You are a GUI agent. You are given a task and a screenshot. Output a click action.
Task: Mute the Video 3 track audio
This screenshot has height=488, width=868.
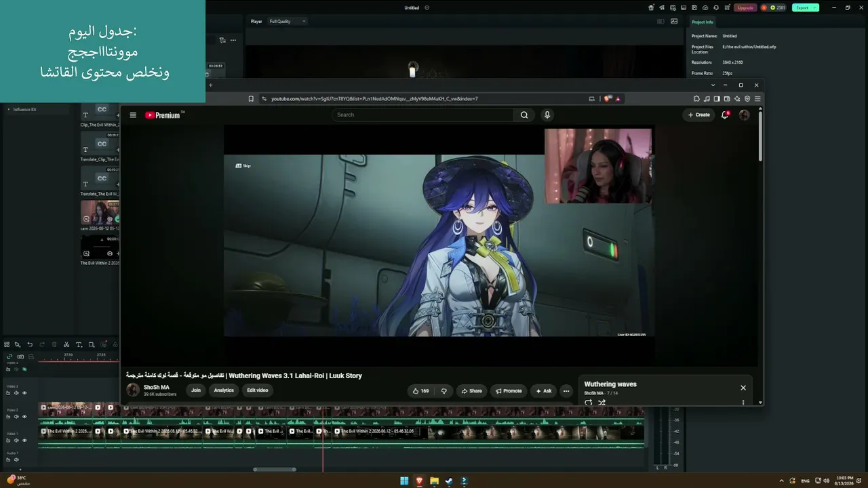[x=16, y=393]
